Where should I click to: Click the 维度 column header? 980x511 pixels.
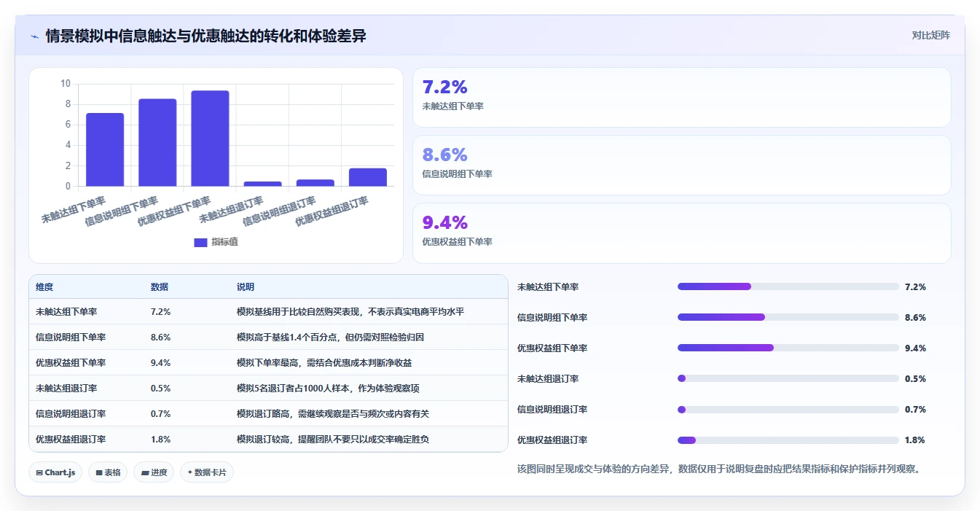[x=44, y=287]
